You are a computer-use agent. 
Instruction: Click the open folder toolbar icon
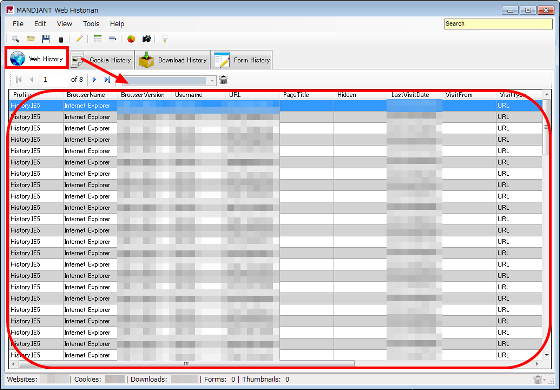tap(31, 39)
